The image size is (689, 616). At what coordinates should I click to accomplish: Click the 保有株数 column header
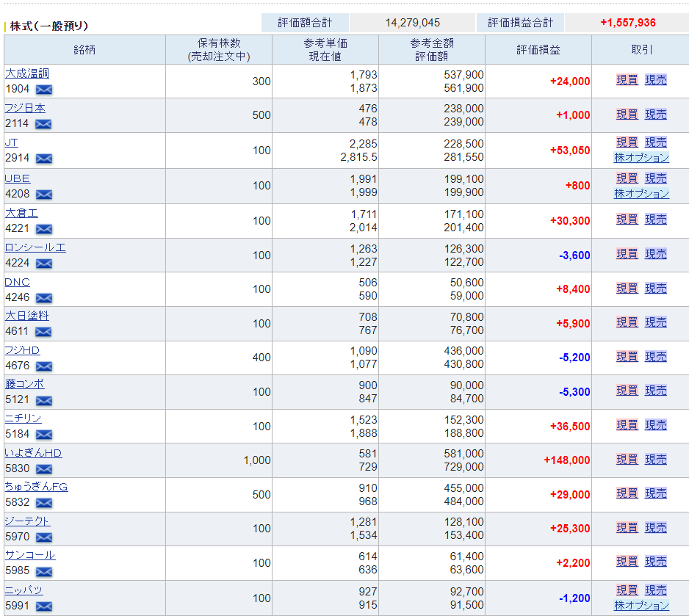coord(219,50)
